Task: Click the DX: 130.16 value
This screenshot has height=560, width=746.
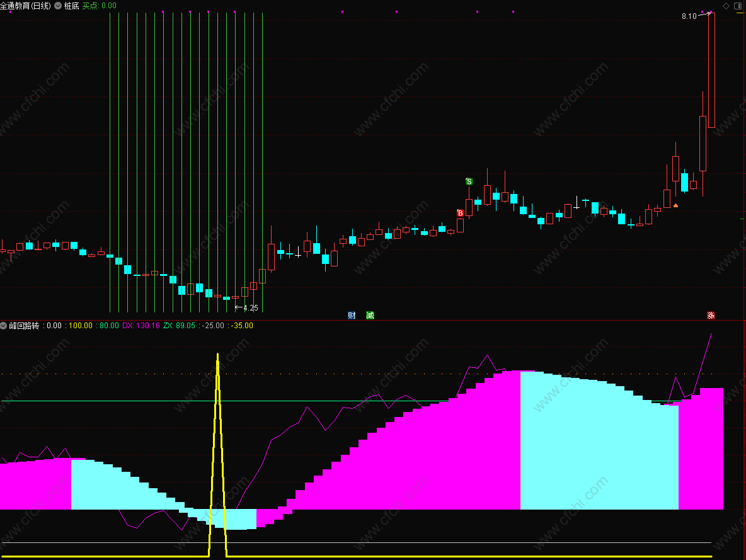Action: coord(141,326)
